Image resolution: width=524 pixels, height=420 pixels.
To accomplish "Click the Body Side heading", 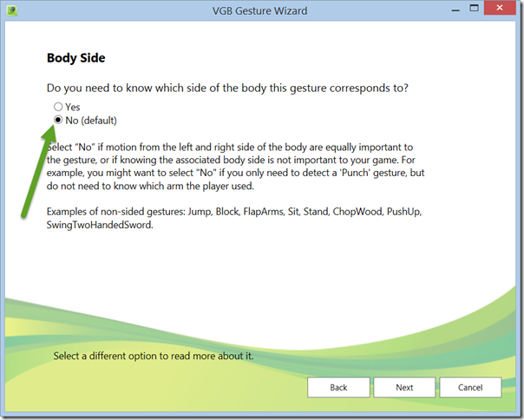I will click(x=75, y=58).
